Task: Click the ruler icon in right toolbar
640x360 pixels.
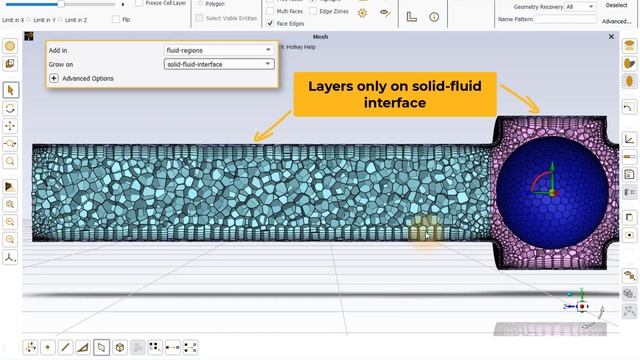Action: click(629, 157)
